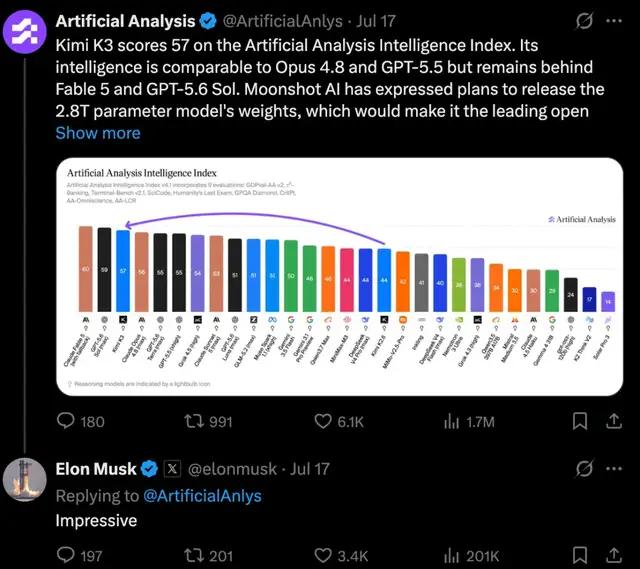Viewport: 640px width, 569px height.
Task: Share the Artificial Analysis tweet
Action: point(613,421)
